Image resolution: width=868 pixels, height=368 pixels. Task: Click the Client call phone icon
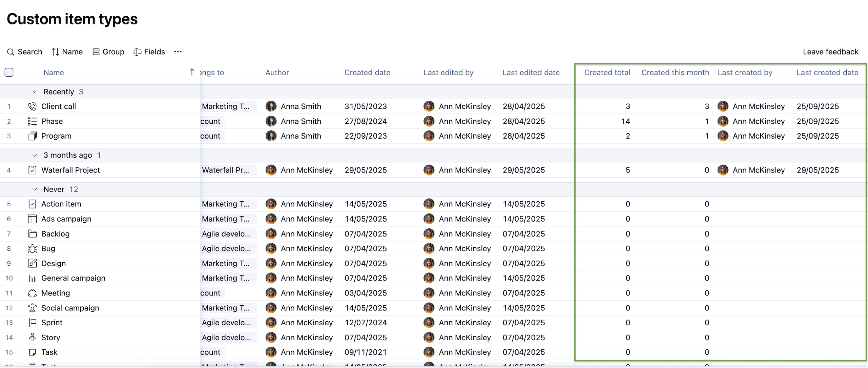[32, 106]
